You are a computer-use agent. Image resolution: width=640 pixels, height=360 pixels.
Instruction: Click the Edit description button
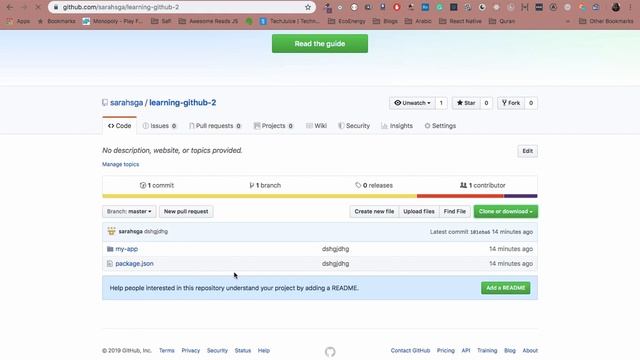(527, 151)
